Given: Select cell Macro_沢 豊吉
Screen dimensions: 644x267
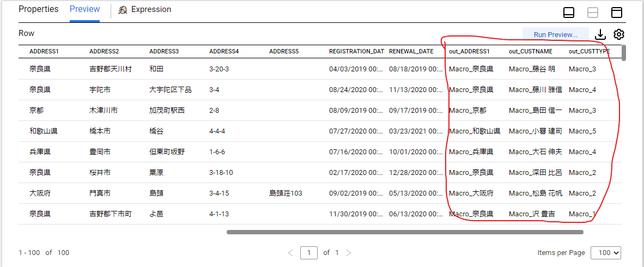Looking at the screenshot, I should (532, 214).
